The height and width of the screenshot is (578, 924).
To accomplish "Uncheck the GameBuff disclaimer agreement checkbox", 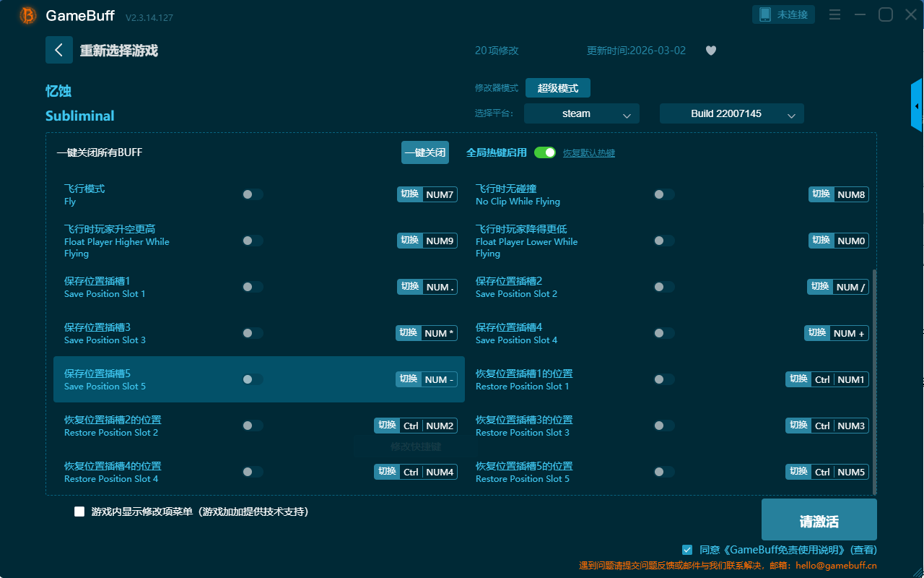I will 687,550.
